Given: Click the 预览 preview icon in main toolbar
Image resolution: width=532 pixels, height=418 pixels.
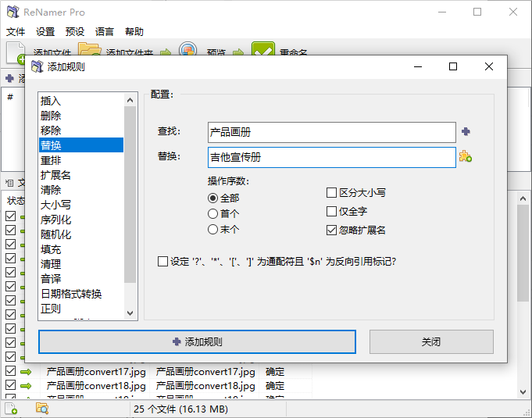Looking at the screenshot, I should click(187, 49).
